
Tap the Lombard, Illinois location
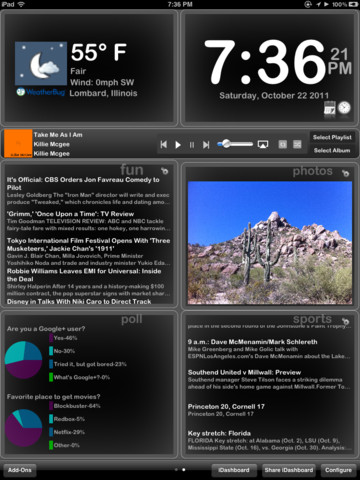[x=103, y=93]
